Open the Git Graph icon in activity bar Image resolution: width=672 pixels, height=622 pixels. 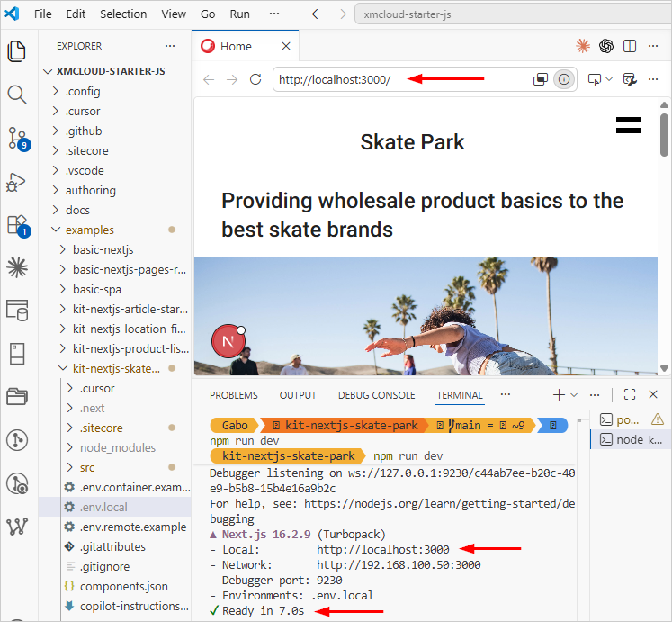click(x=17, y=440)
